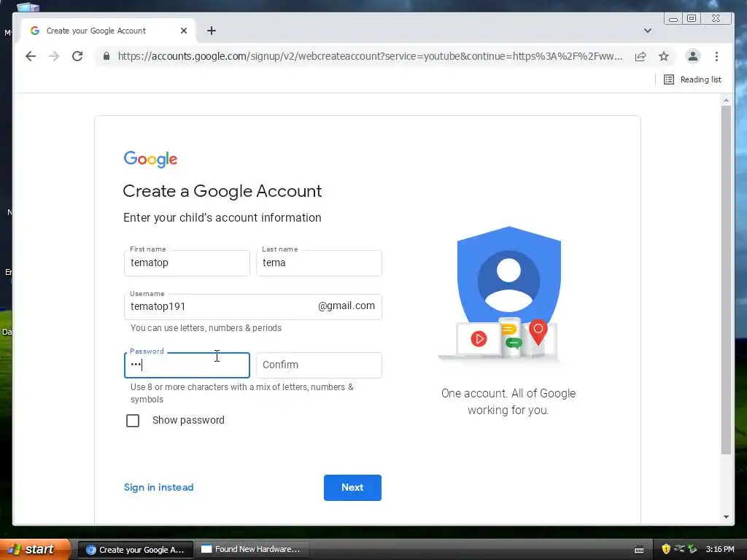Select Create your Google A... taskbar button

[135, 550]
